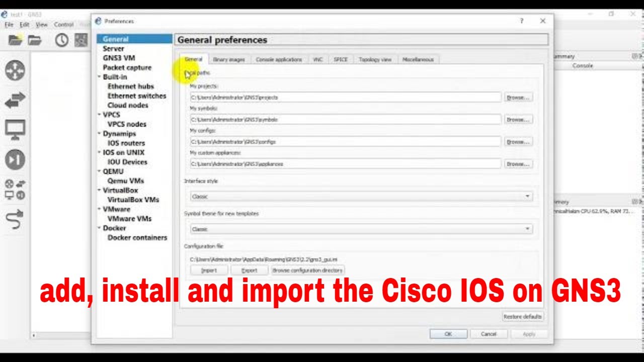Select IOS routers in sidebar
Screen dimensions: 644x362
(126, 143)
